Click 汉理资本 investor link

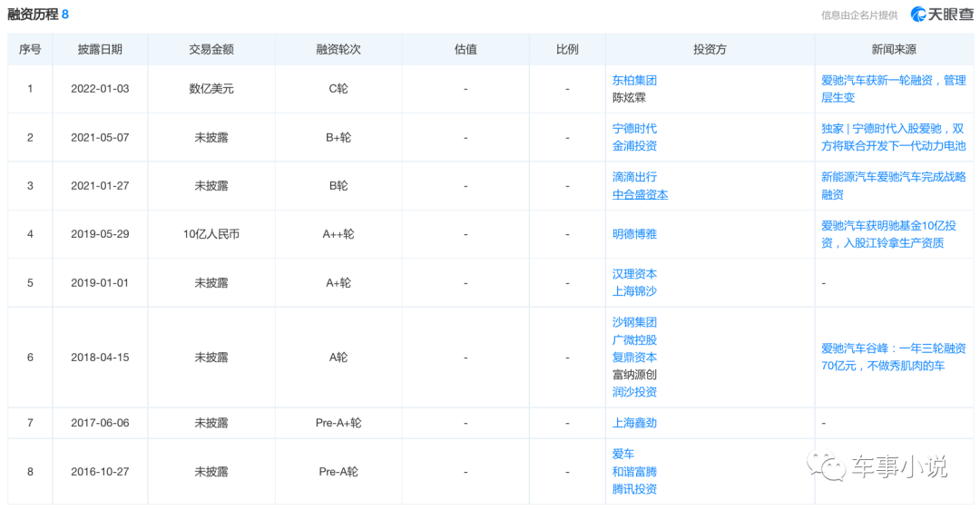634,274
